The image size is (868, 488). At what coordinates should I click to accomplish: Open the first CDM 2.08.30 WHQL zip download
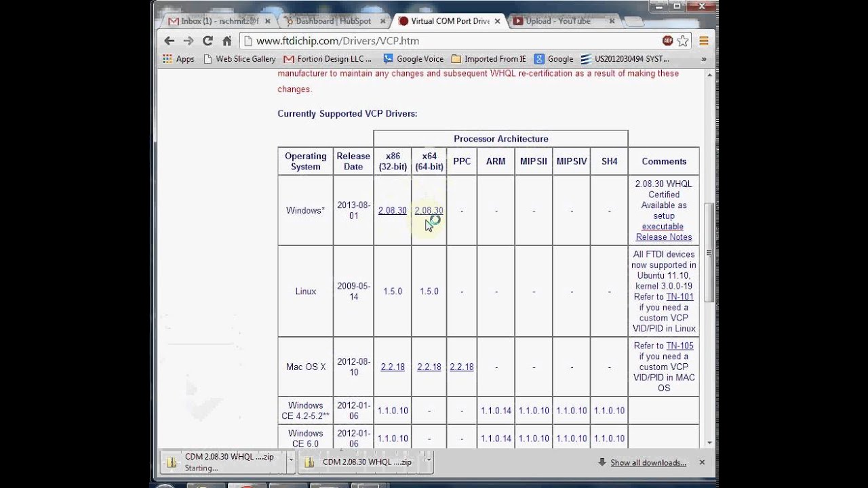(x=223, y=462)
